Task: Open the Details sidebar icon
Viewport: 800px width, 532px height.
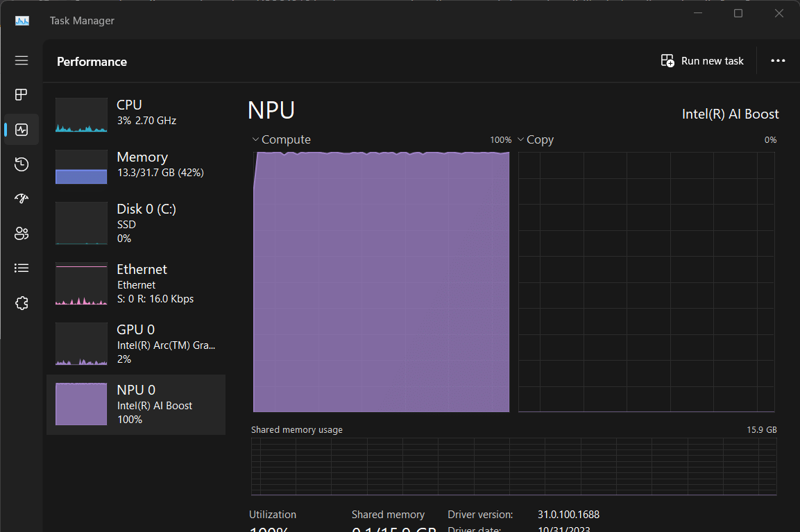Action: [22, 268]
